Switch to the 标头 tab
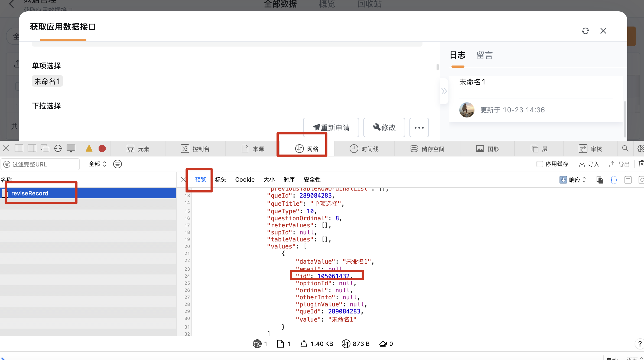Viewport: 644px width, 360px height. pos(220,179)
